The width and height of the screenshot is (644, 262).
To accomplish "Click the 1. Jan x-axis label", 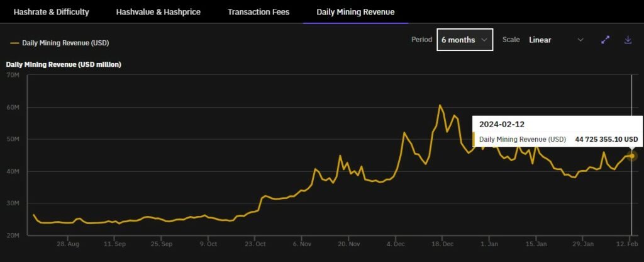I will 489,244.
